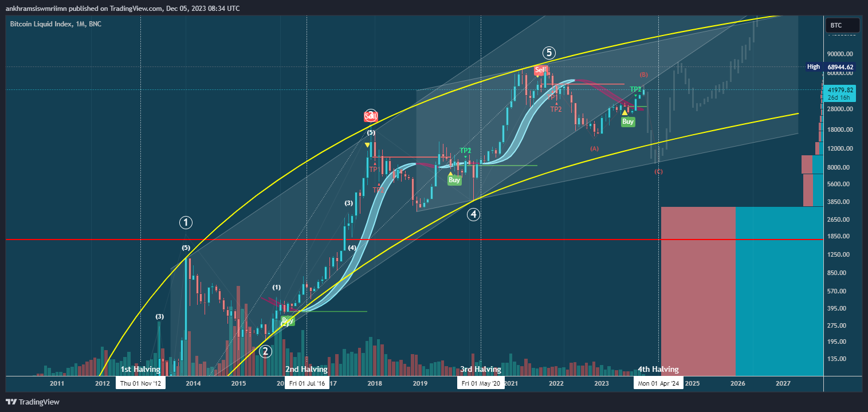Click the white (1) label near 2016
This screenshot has width=868, height=412.
277,287
